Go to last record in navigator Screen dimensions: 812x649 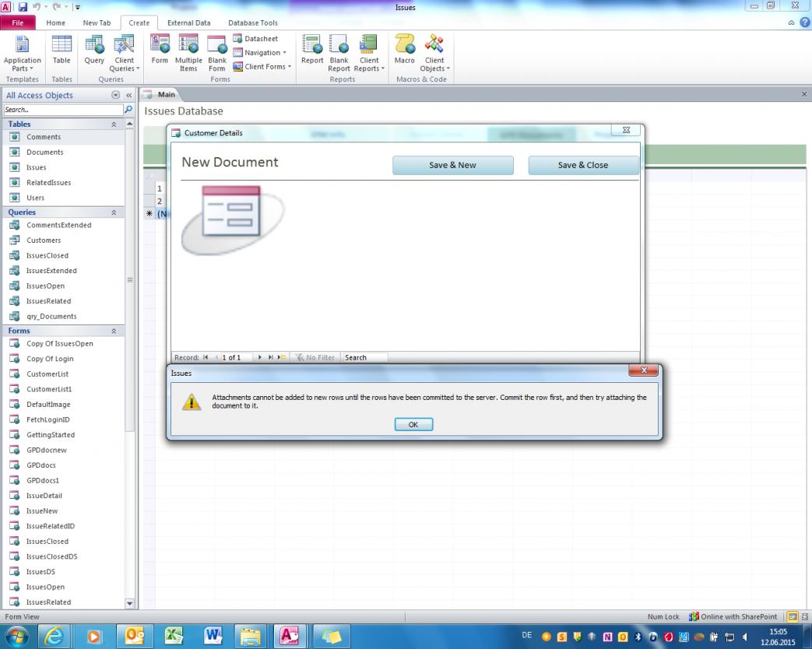pos(270,357)
